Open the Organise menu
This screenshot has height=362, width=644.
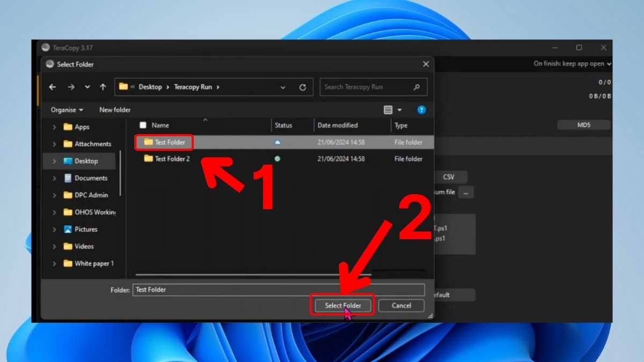[67, 110]
